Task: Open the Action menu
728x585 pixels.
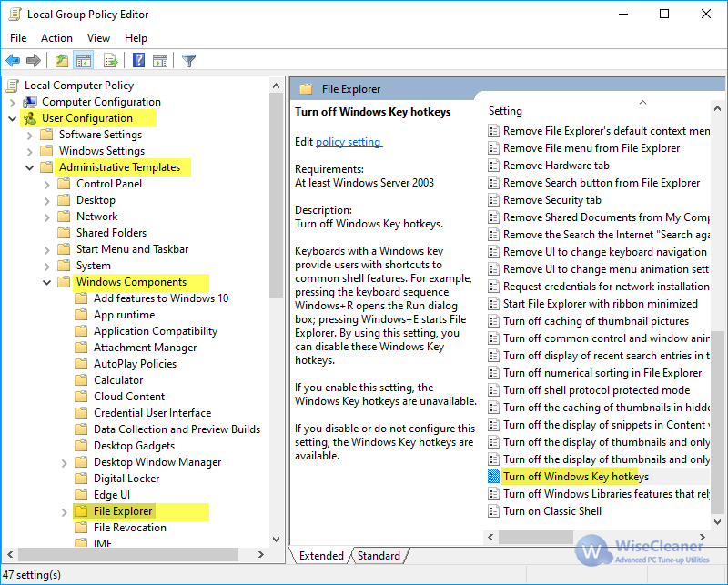Action: pos(56,38)
